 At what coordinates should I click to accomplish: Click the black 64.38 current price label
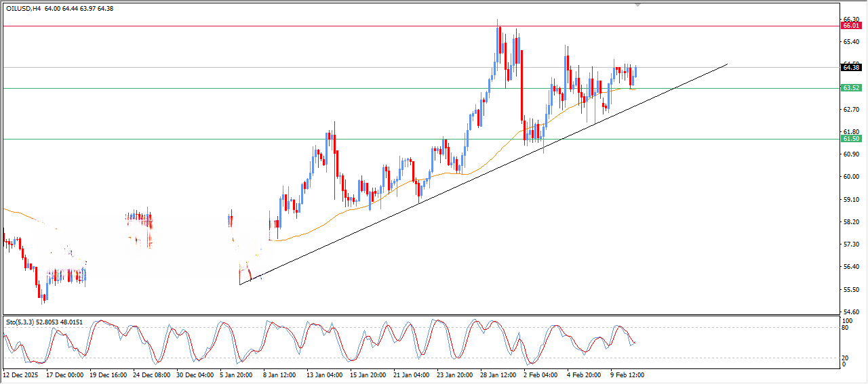pos(850,67)
